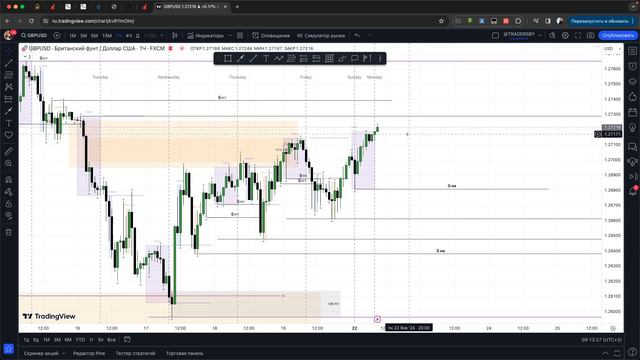This screenshot has height=360, width=640.
Task: Open the Тестер стратегий tab
Action: 135,353
